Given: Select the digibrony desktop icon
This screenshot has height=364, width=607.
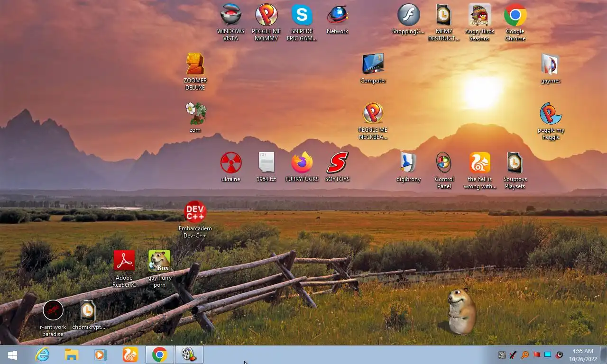Looking at the screenshot, I should point(408,167).
